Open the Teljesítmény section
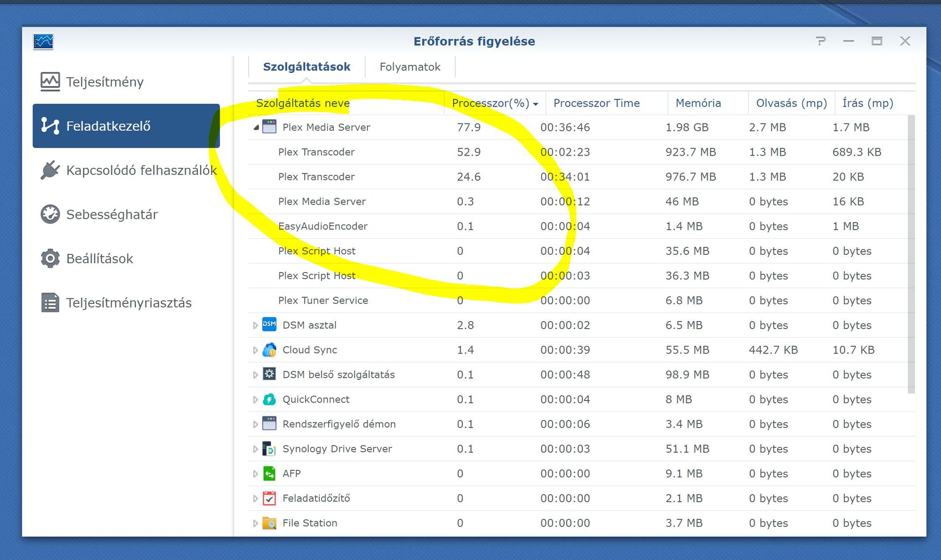Screen dimensions: 941x560 click(x=126, y=82)
